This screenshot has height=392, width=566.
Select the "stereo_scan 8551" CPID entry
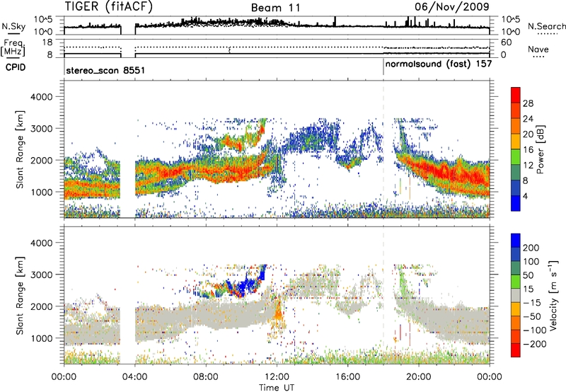pyautogui.click(x=105, y=70)
